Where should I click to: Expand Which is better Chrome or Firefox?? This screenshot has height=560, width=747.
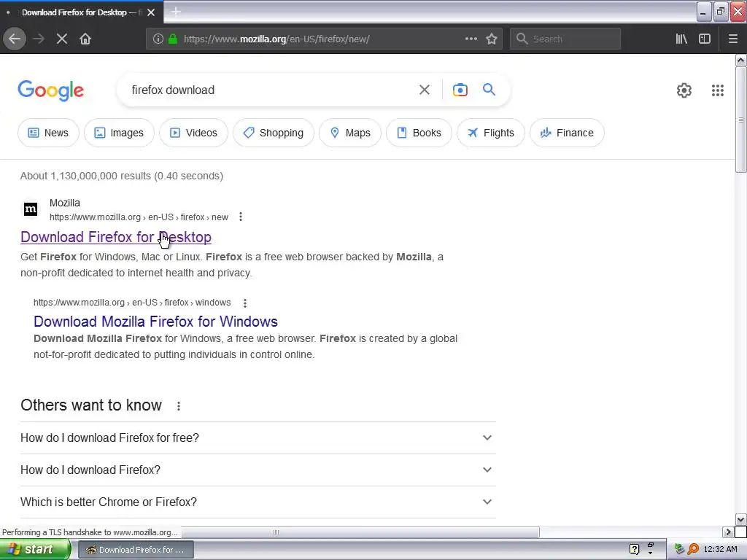pos(258,502)
